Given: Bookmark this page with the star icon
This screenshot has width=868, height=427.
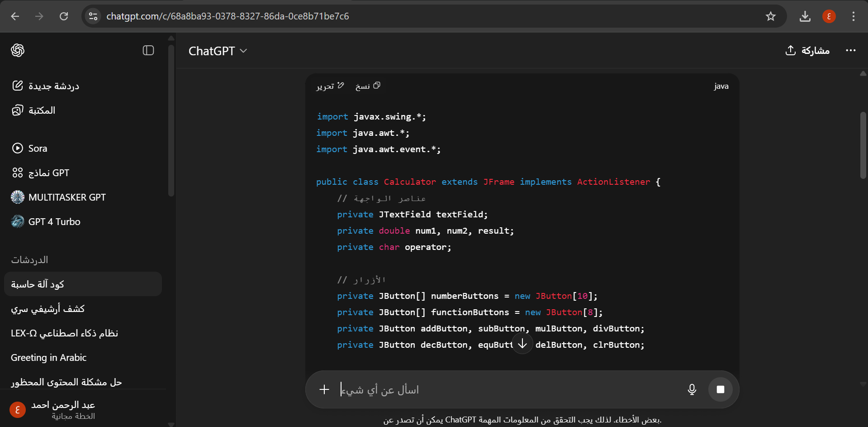Looking at the screenshot, I should pos(771,16).
